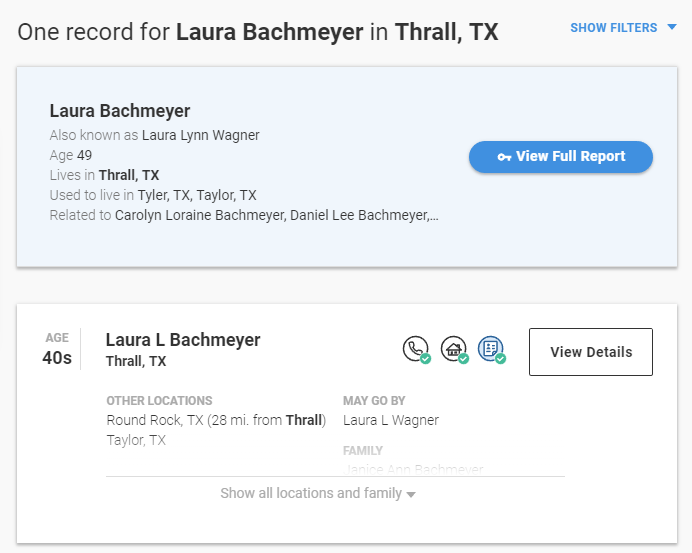Click the phone number verified icon
Viewport: 692px width, 553px height.
coord(417,350)
